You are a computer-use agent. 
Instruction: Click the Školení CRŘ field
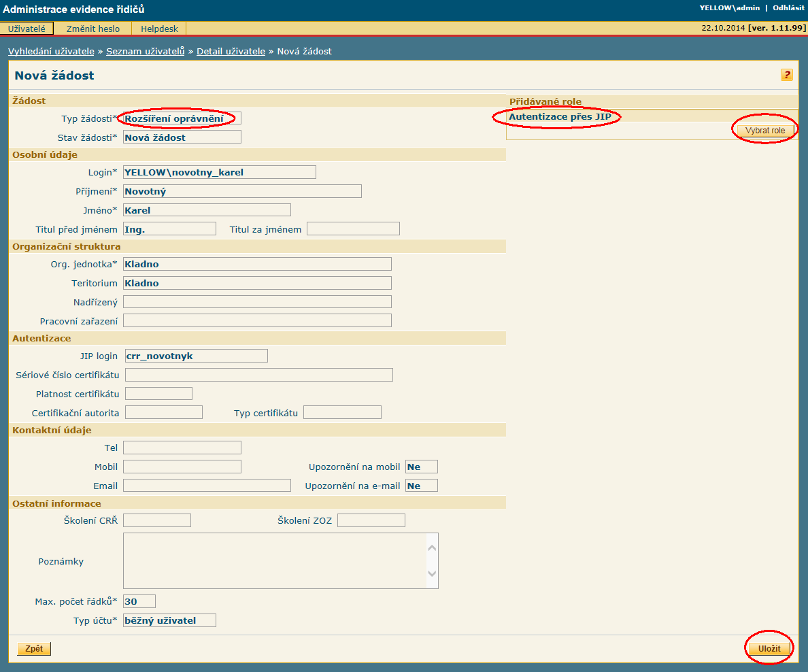[x=157, y=520]
